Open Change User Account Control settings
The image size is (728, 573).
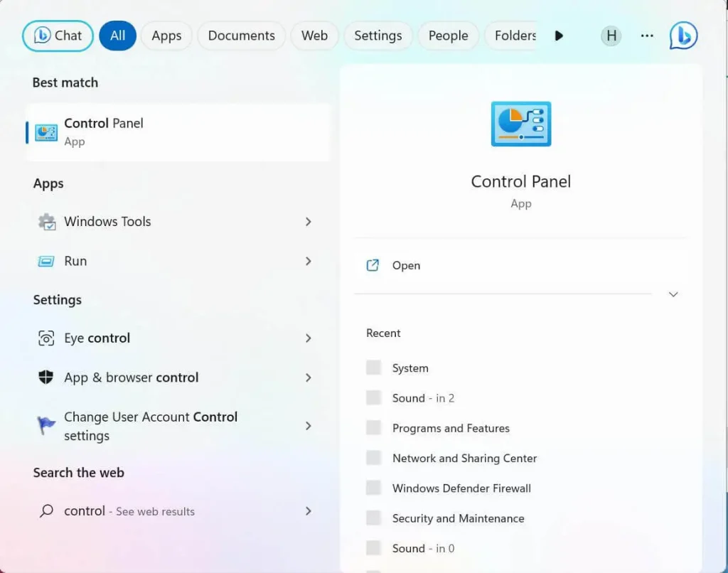[178, 426]
